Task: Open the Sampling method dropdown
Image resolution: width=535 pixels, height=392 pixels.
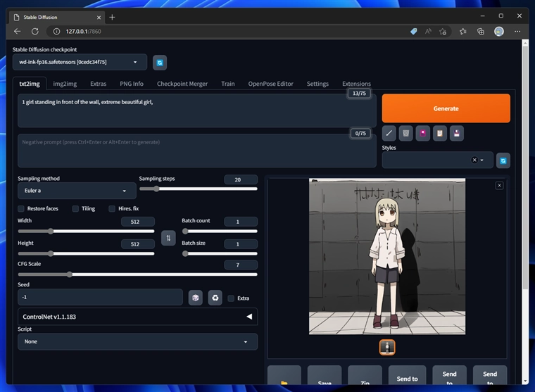Action: pos(77,191)
